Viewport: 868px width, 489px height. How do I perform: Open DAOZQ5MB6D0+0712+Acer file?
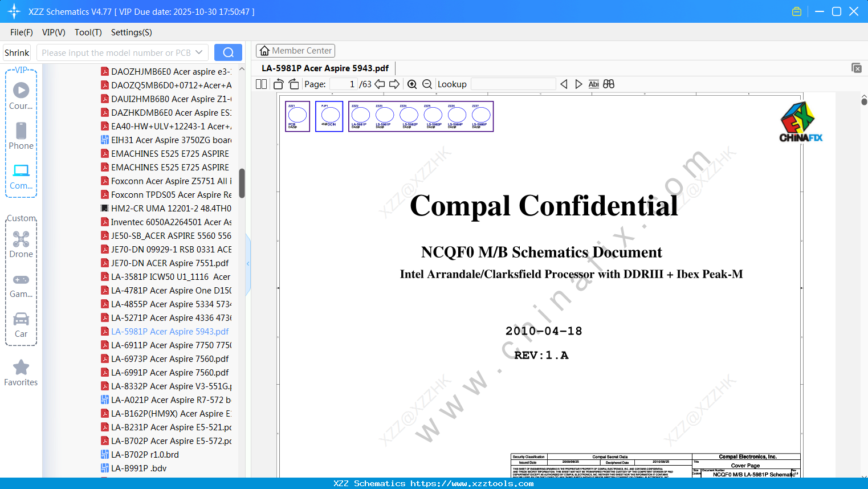coord(166,85)
